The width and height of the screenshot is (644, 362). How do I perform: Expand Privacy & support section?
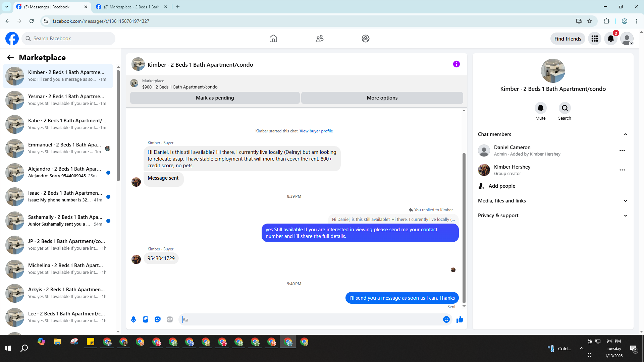pyautogui.click(x=625, y=216)
